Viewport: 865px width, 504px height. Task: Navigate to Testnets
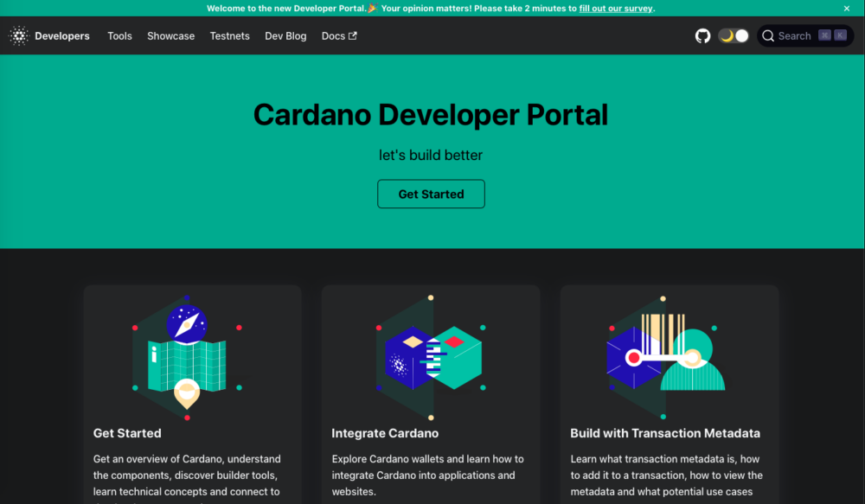pyautogui.click(x=229, y=35)
